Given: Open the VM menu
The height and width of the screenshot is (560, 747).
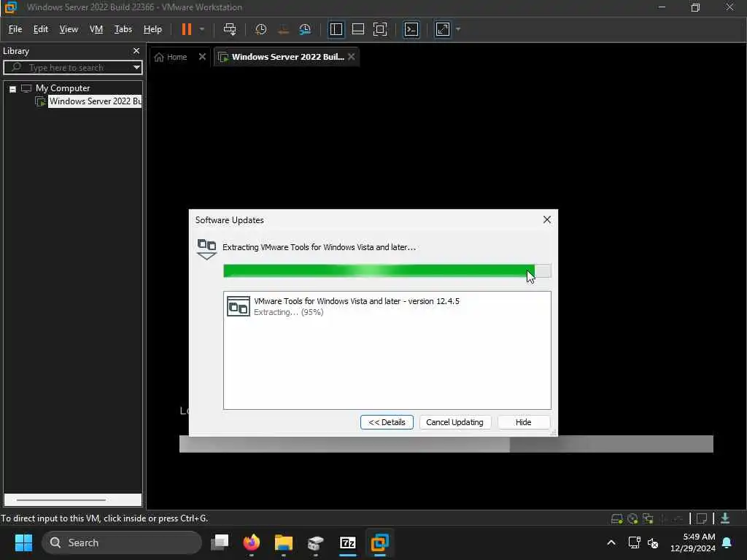Looking at the screenshot, I should point(96,29).
